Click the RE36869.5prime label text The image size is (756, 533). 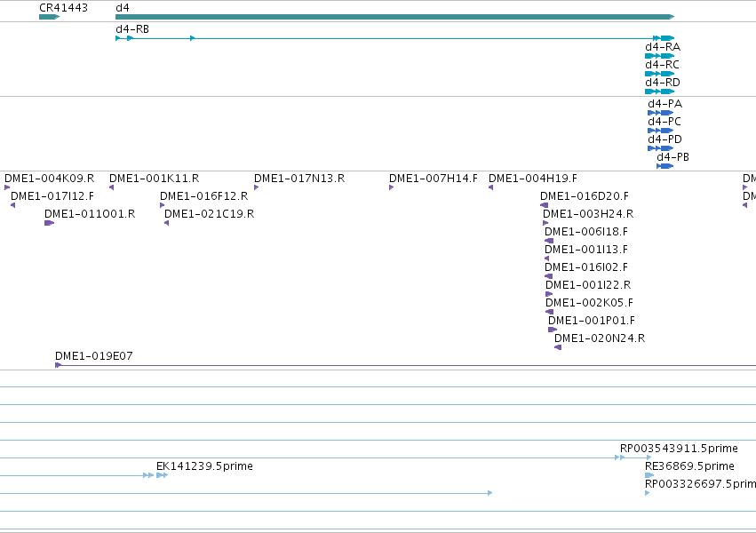coord(690,466)
